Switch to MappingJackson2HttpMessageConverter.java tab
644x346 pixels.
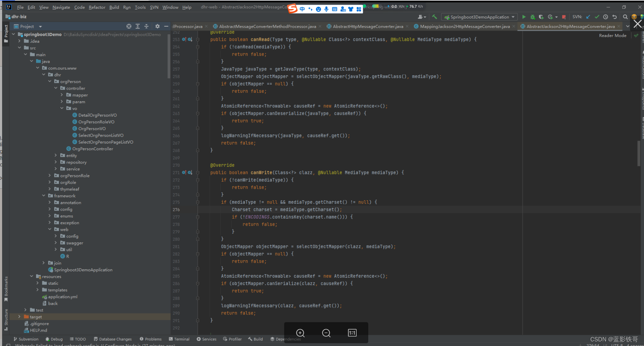coord(465,26)
